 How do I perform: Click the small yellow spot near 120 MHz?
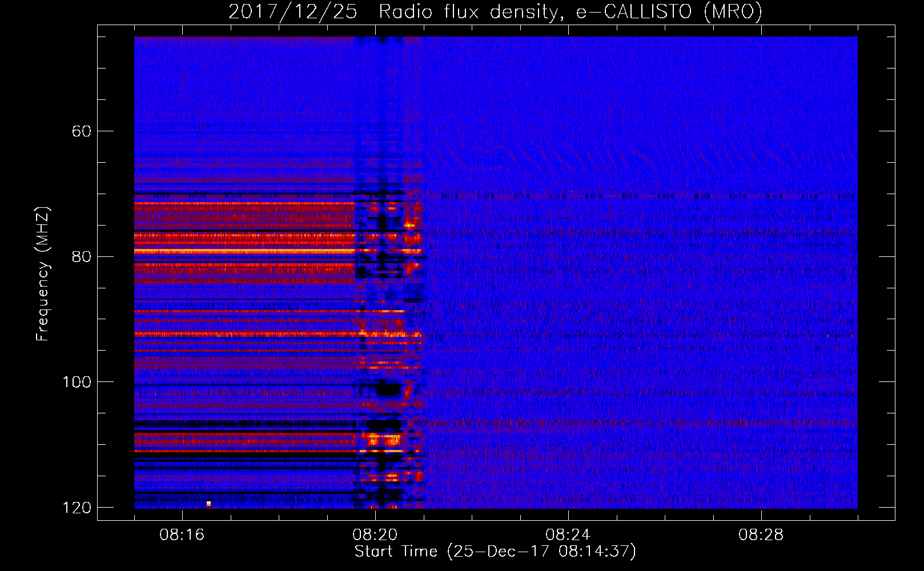pyautogui.click(x=208, y=504)
